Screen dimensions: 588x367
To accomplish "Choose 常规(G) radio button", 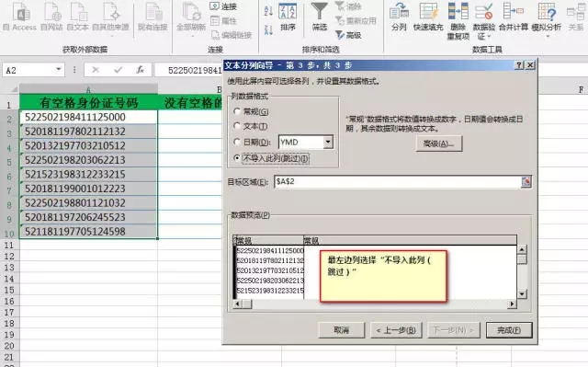I will pos(237,111).
